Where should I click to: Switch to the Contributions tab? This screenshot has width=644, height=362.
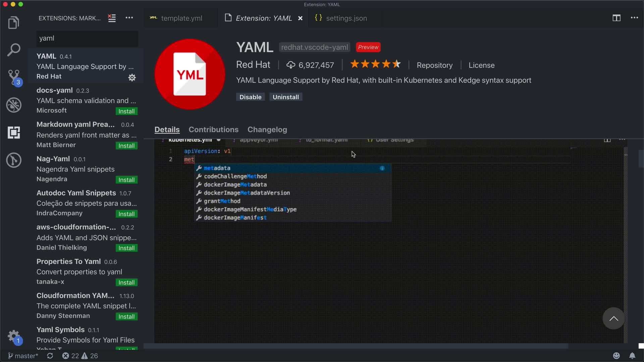pyautogui.click(x=213, y=130)
